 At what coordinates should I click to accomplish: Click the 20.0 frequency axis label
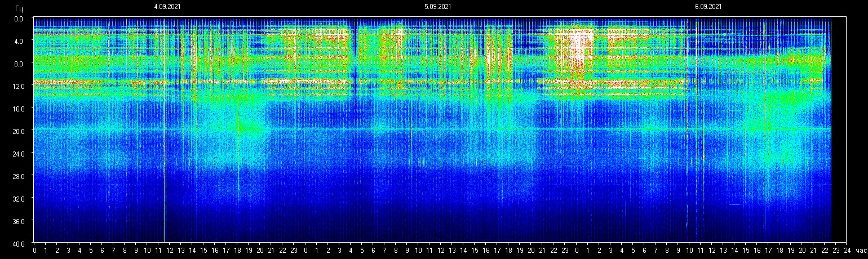point(17,131)
